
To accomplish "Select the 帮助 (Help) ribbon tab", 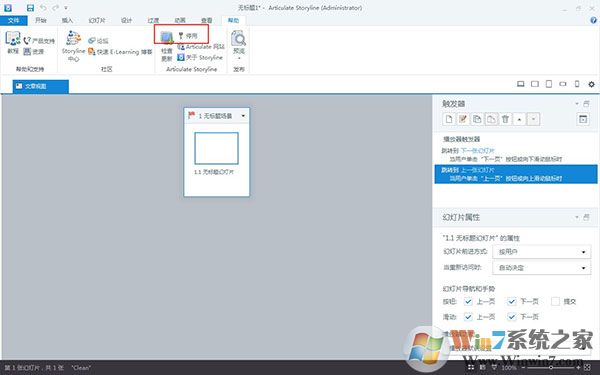I will click(233, 20).
